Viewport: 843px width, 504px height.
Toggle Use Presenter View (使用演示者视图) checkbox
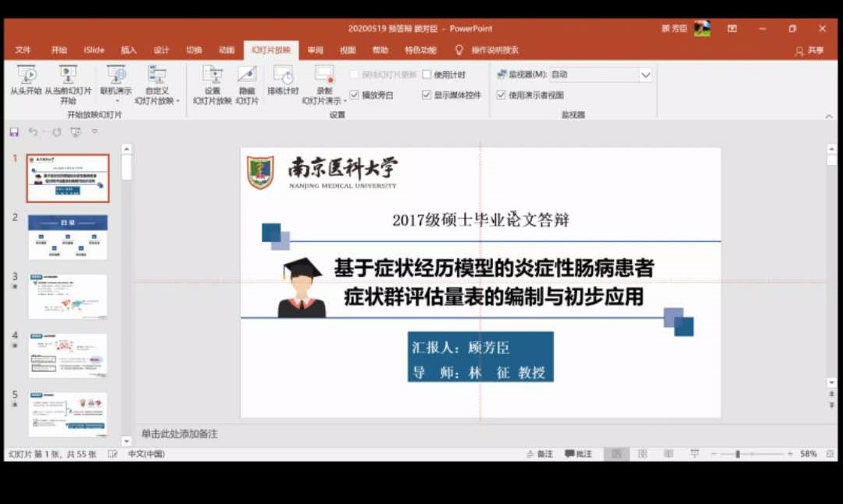pyautogui.click(x=502, y=95)
